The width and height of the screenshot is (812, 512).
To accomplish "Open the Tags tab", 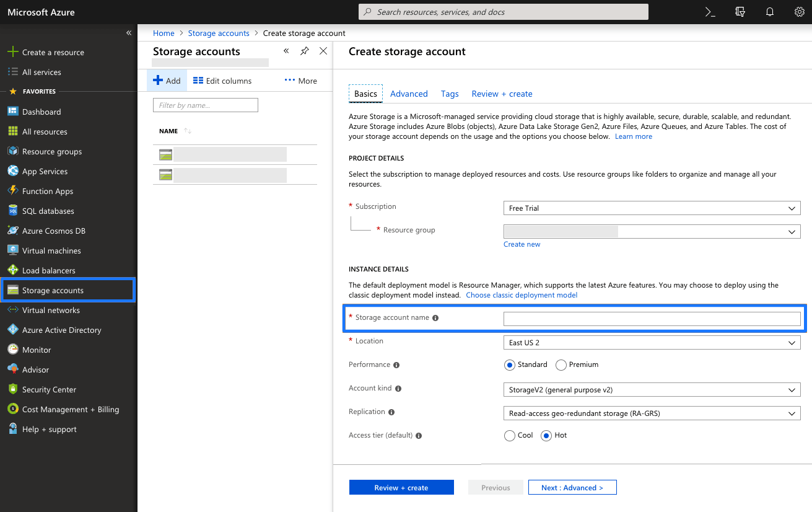I will pyautogui.click(x=450, y=93).
